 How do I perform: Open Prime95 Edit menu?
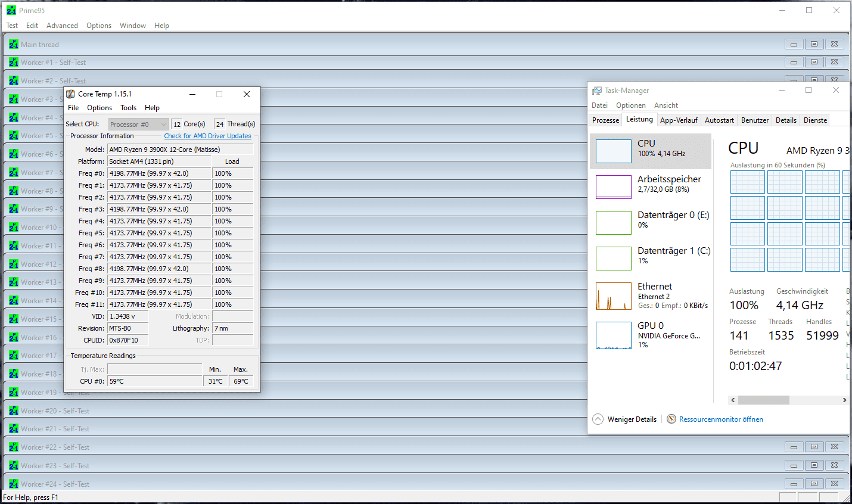pos(32,26)
